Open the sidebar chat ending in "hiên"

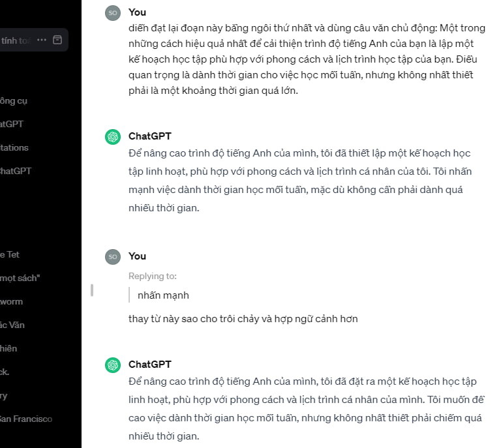point(9,348)
